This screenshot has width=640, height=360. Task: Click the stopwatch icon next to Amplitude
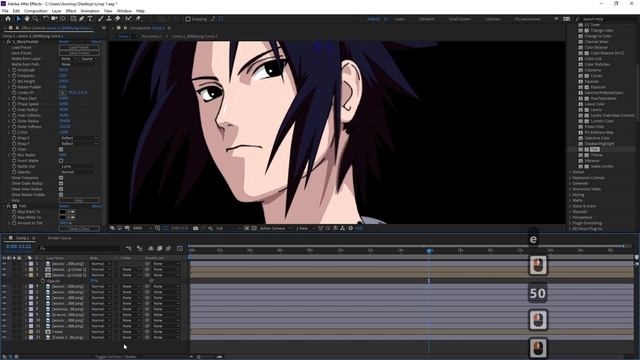14,70
